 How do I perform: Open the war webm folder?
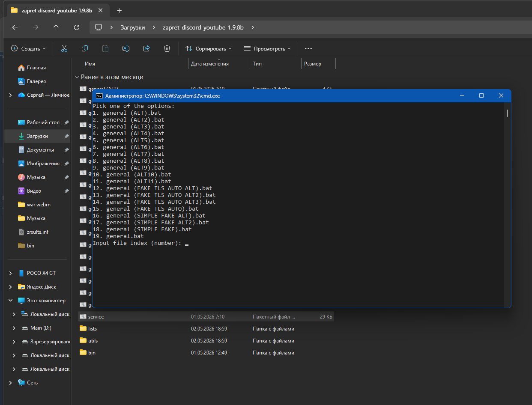click(39, 205)
